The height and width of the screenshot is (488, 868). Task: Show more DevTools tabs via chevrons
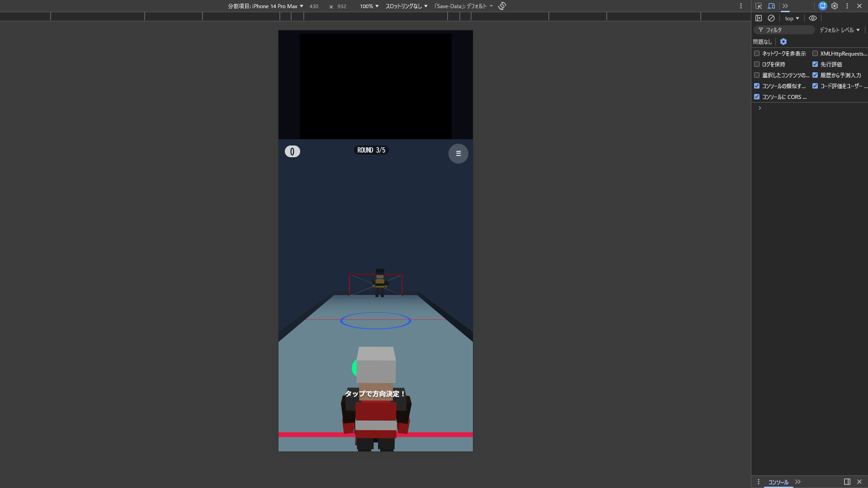[x=785, y=6]
